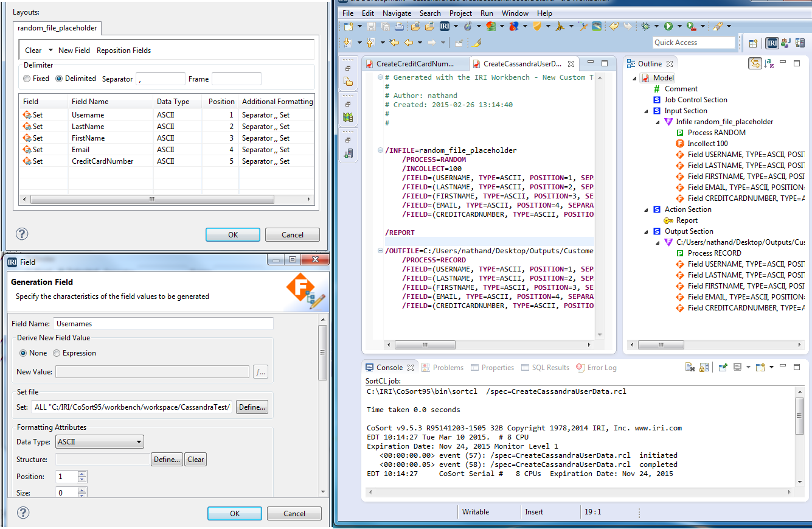Click the Open Console icon

760,367
